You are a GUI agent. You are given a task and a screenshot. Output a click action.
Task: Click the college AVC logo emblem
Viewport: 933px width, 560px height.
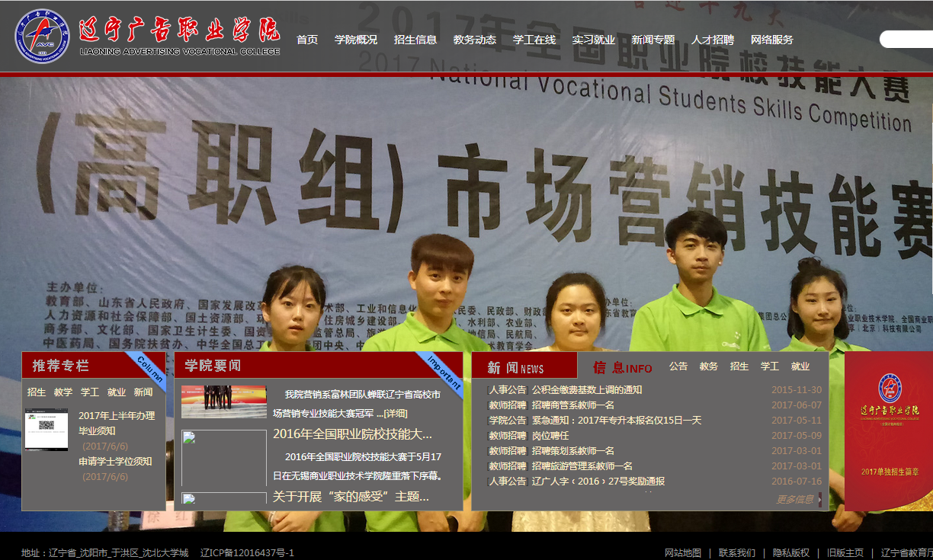point(43,36)
